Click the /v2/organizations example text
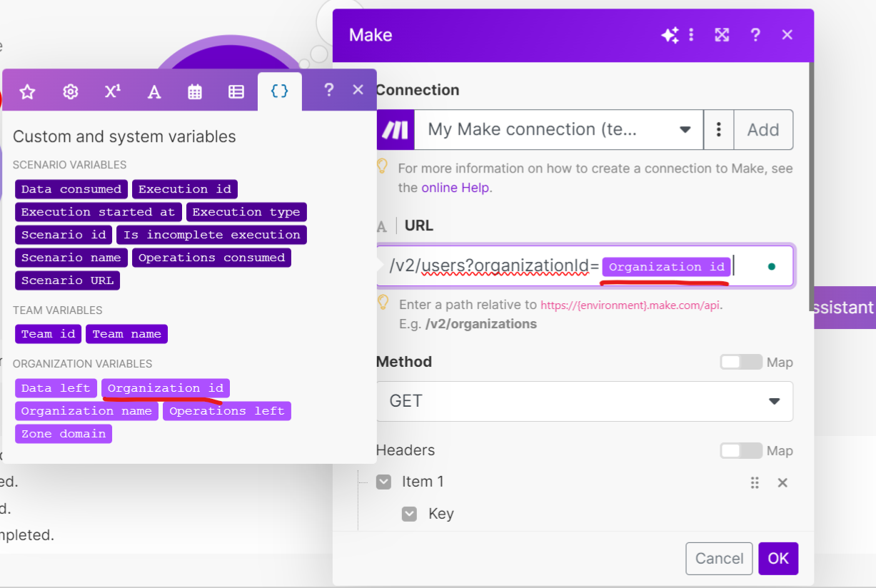Viewport: 876px width, 588px height. point(481,323)
